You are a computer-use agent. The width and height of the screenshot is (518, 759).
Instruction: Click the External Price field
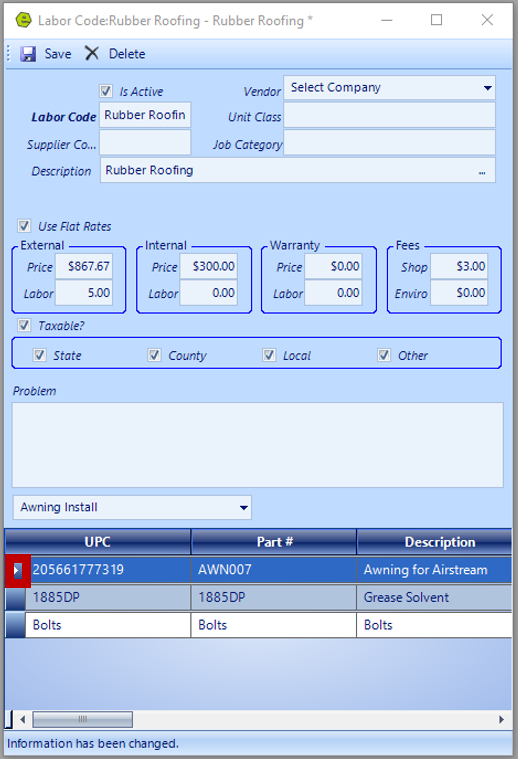click(84, 266)
